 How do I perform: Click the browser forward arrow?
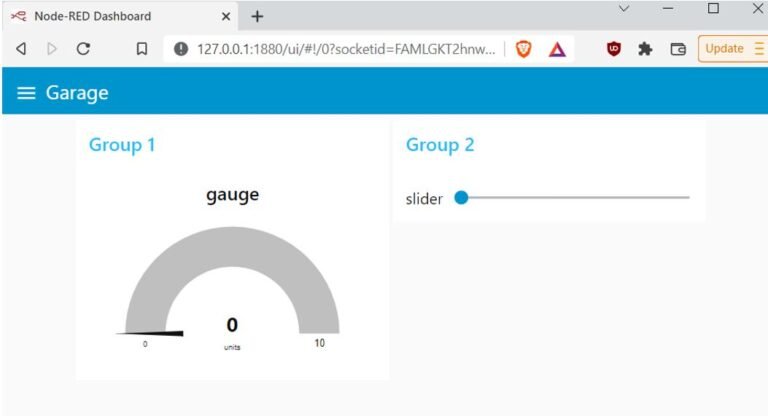click(52, 49)
